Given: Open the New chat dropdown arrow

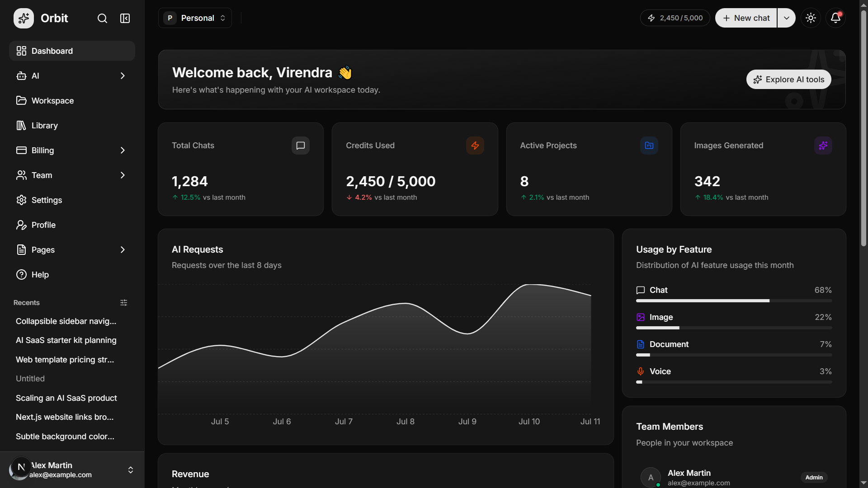Looking at the screenshot, I should (x=787, y=18).
